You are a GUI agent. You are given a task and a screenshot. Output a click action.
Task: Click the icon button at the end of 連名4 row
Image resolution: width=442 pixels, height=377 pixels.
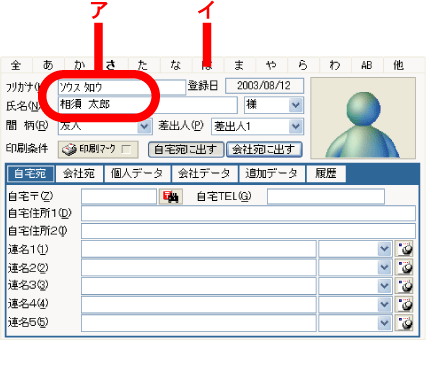tap(404, 304)
